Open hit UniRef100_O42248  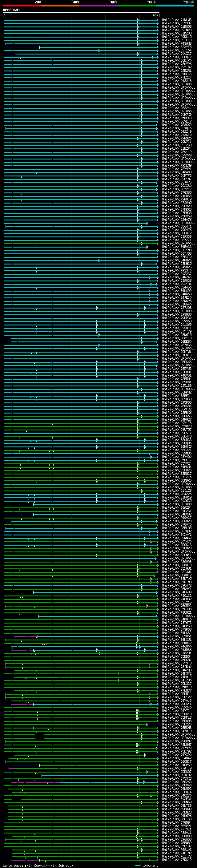click(177, 81)
